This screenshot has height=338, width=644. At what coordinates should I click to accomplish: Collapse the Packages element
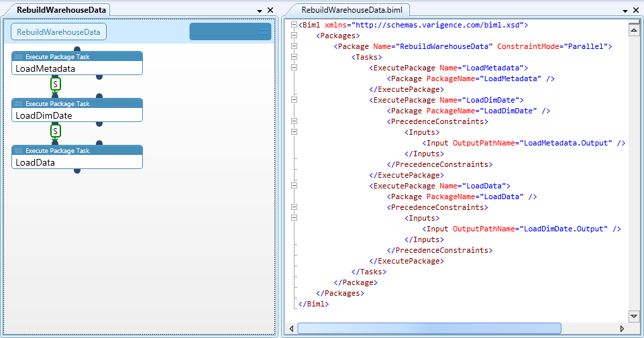coord(294,36)
